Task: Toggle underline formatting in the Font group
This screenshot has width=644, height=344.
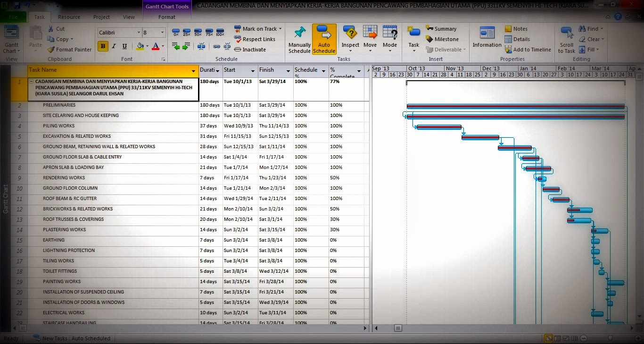Action: point(124,47)
